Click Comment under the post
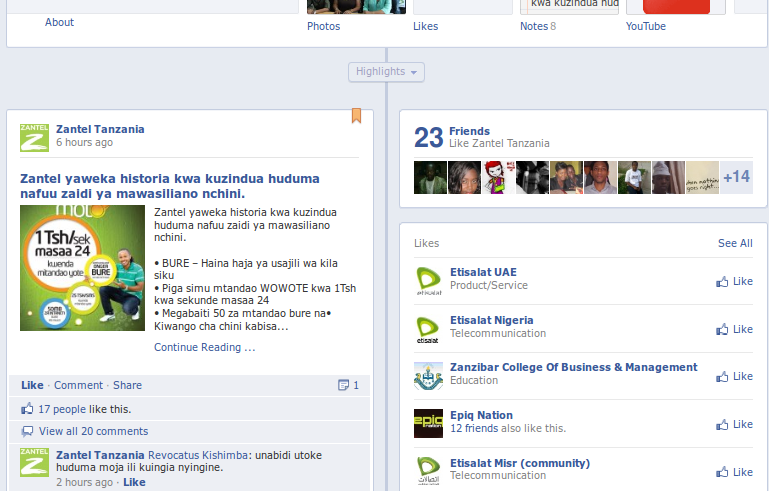Viewport: 769px width, 491px height. pyautogui.click(x=78, y=386)
